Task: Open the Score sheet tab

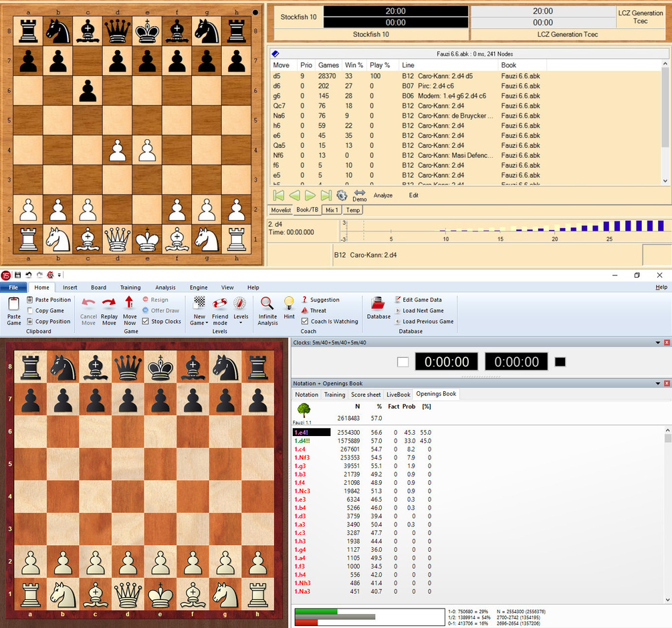Action: (x=366, y=395)
